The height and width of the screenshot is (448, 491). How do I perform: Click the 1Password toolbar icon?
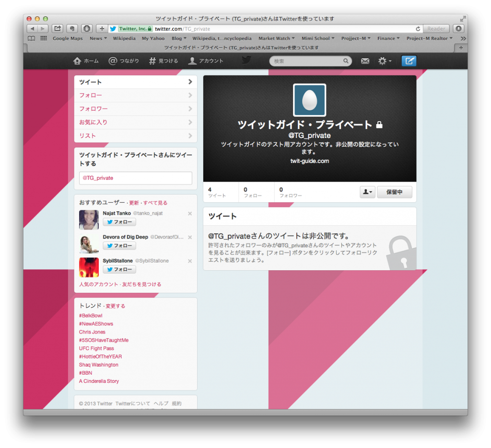87,29
